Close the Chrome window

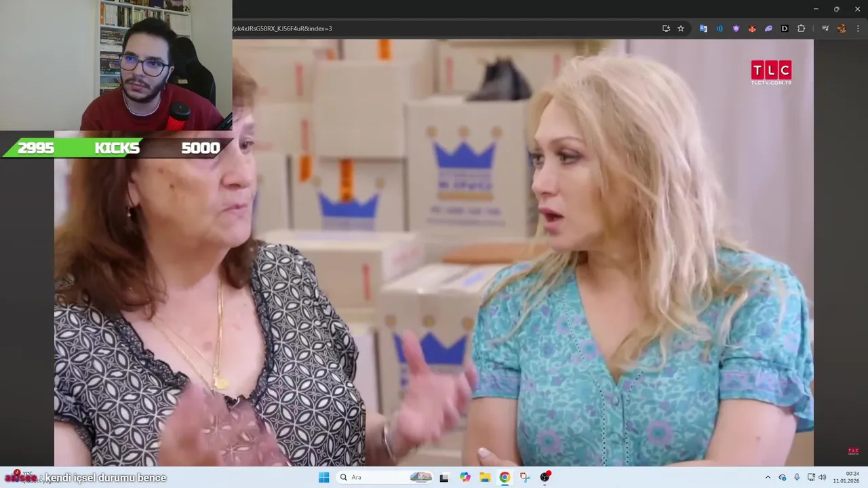tap(857, 9)
